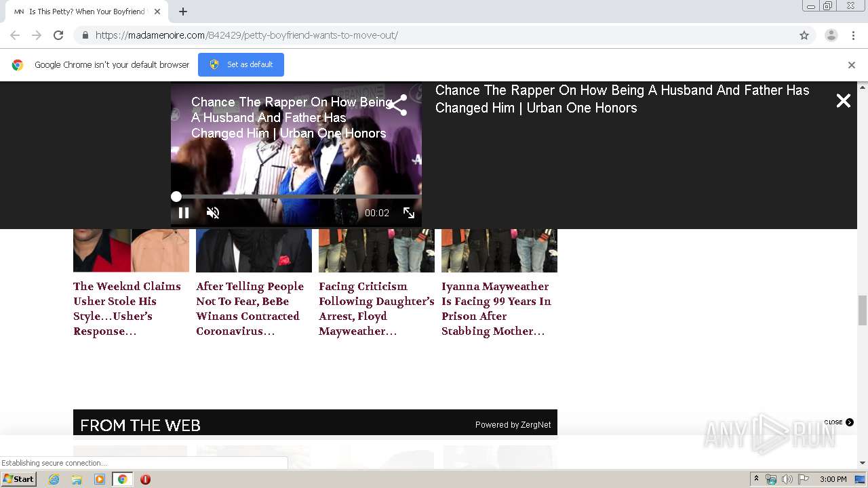868x488 pixels.
Task: Open the Chrome profile avatar menu
Action: coord(831,35)
